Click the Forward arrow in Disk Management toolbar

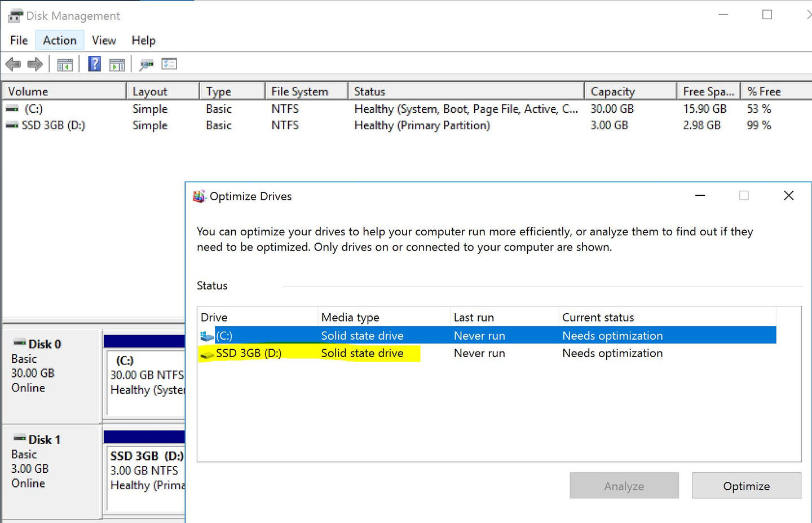click(x=35, y=64)
